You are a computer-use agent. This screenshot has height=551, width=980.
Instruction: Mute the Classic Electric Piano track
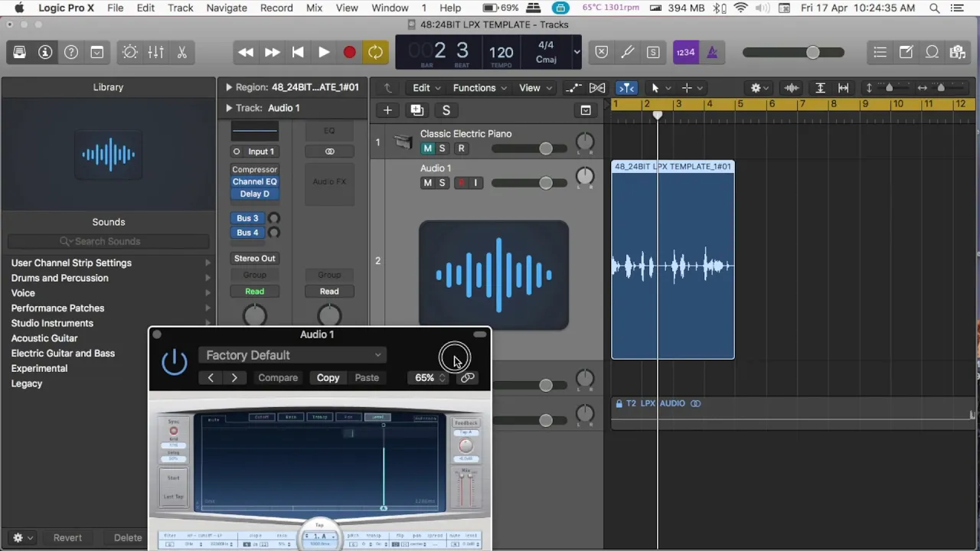point(427,148)
